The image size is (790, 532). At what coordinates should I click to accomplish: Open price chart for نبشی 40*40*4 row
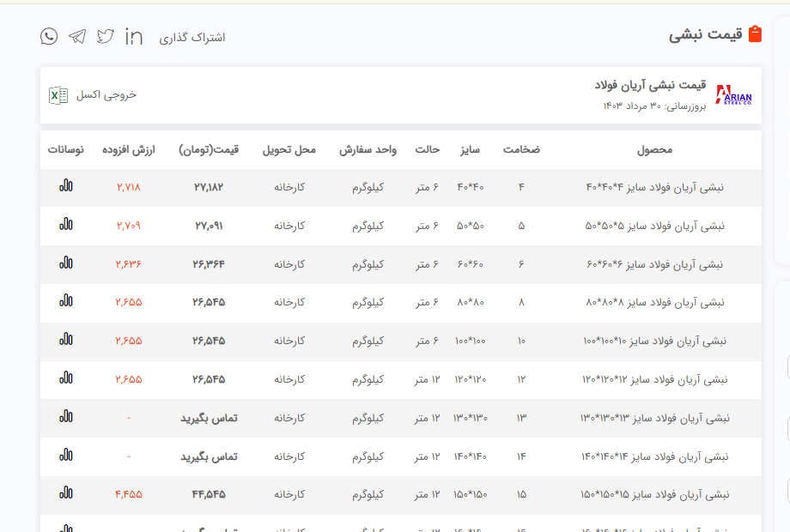tap(66, 185)
